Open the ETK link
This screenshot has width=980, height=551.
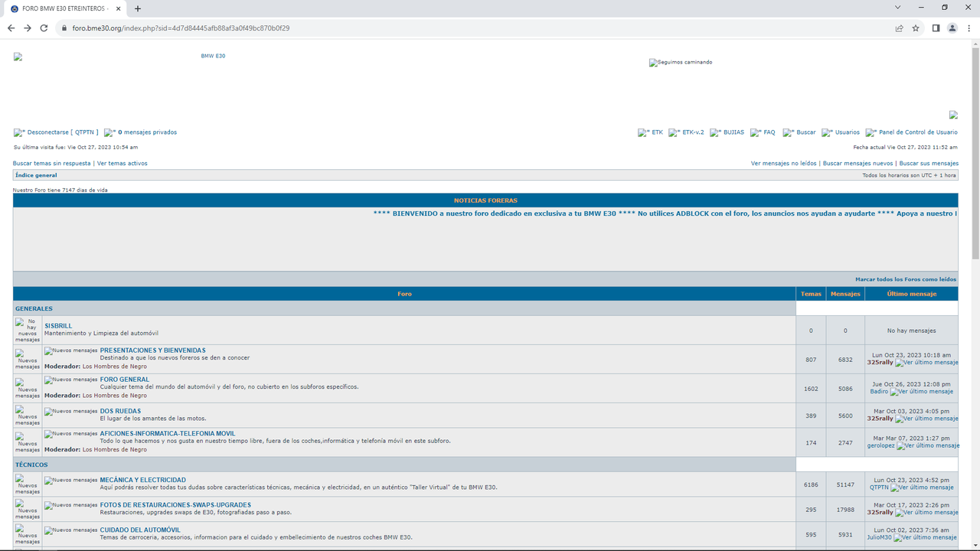point(657,132)
